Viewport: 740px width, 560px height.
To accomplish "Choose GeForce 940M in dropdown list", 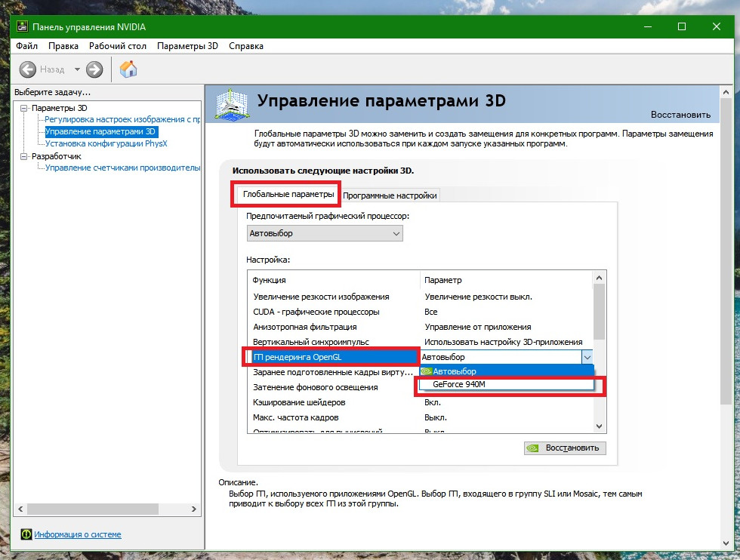I will (x=507, y=384).
